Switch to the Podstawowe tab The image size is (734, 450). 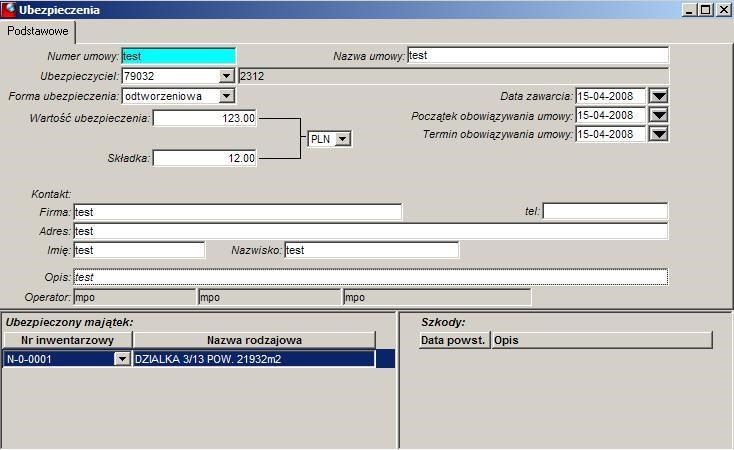37,31
